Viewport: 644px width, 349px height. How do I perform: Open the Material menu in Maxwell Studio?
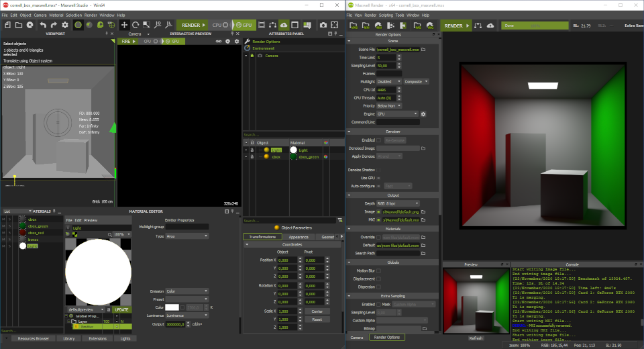point(56,15)
